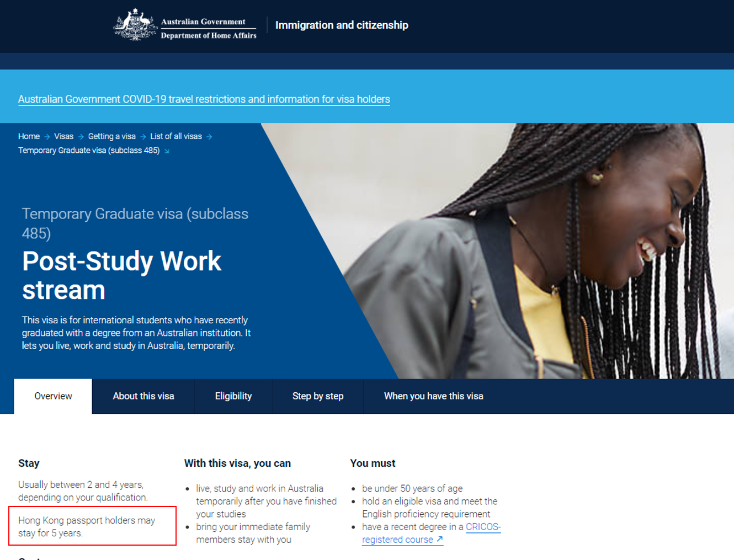Open the When you have this visa tab
Screen dimensions: 734x560
tap(433, 396)
